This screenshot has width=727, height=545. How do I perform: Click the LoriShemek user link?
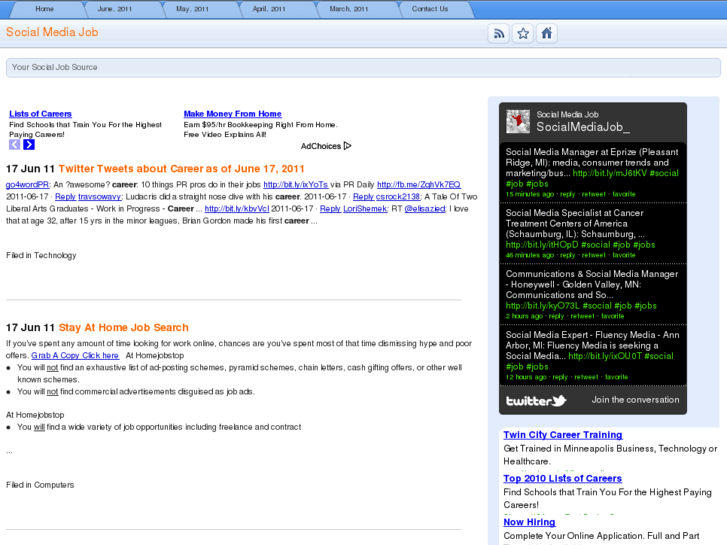[x=365, y=209]
